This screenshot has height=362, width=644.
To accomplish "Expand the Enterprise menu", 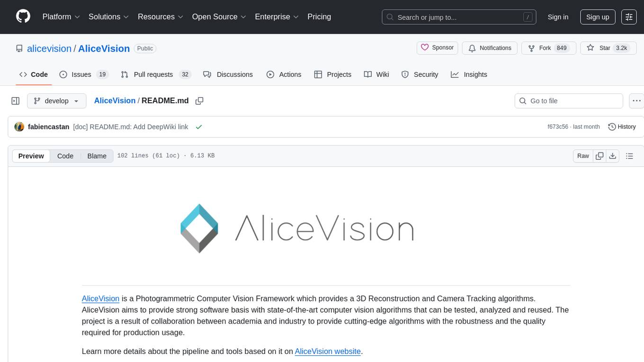I will (x=277, y=17).
